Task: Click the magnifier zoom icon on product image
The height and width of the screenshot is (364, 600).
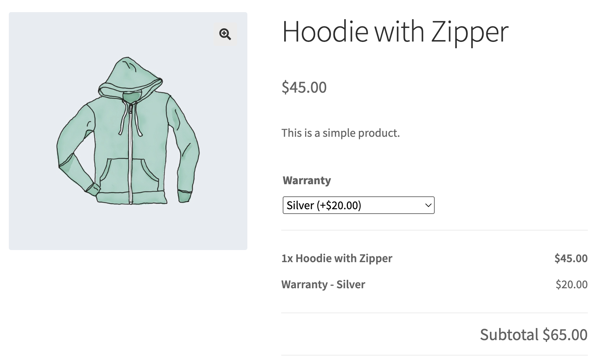Action: (225, 34)
